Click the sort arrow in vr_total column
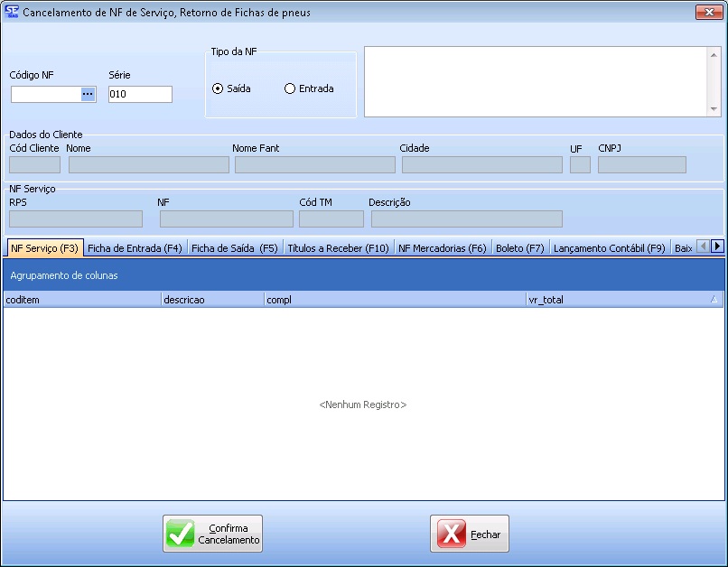Screen dimensions: 728x567 point(714,300)
